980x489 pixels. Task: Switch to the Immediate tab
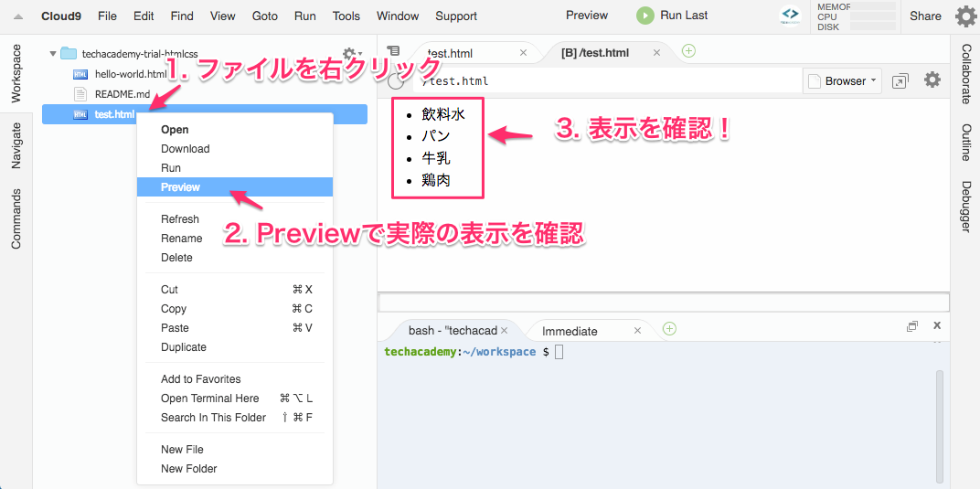click(x=570, y=331)
